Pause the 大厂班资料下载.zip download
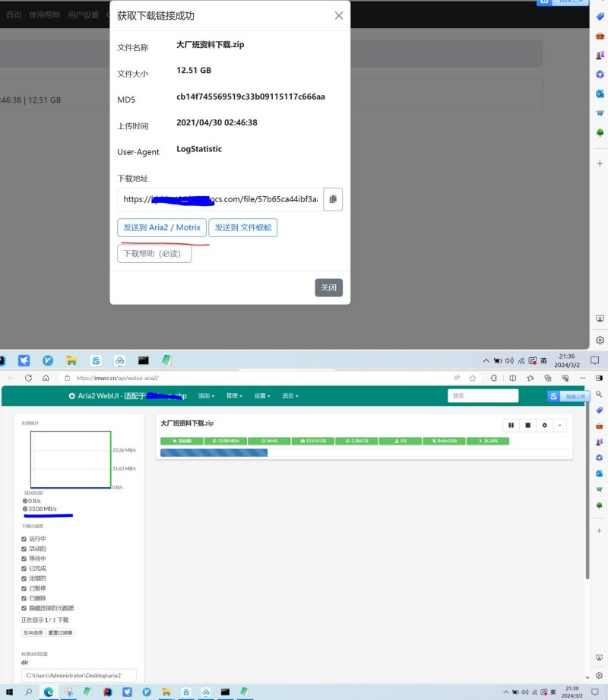This screenshot has height=700, width=608. [x=511, y=426]
